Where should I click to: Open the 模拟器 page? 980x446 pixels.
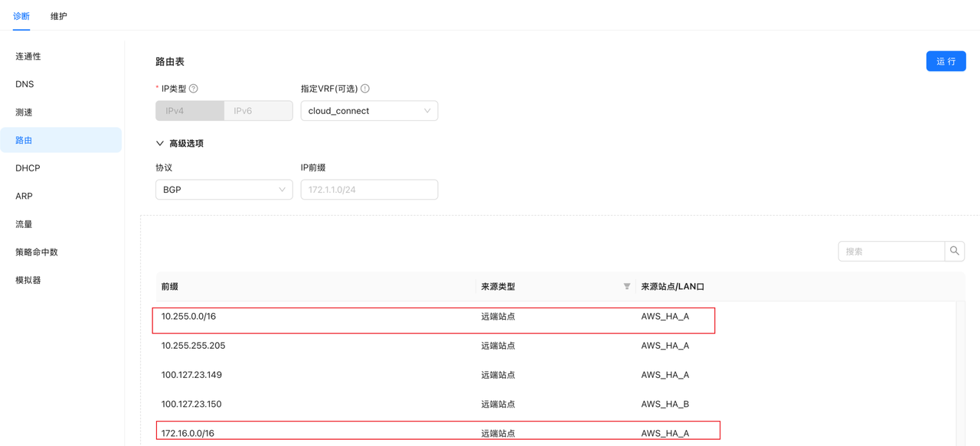(28, 279)
